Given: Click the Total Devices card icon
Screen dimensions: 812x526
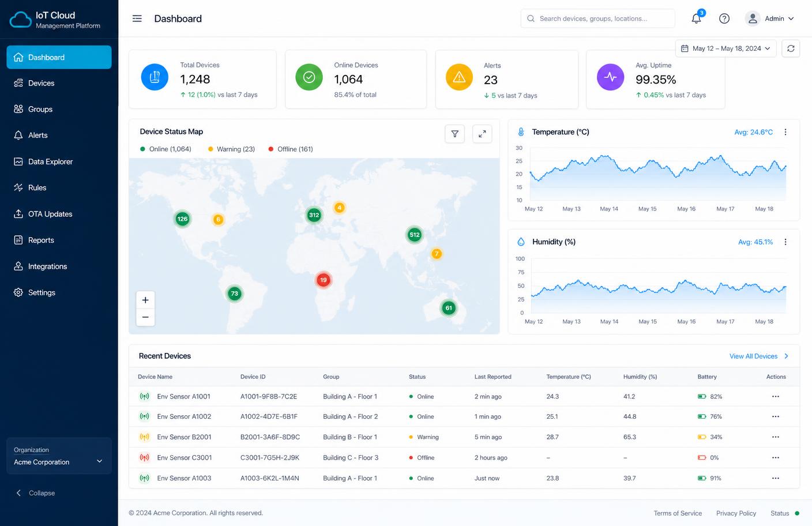Looking at the screenshot, I should click(x=155, y=77).
